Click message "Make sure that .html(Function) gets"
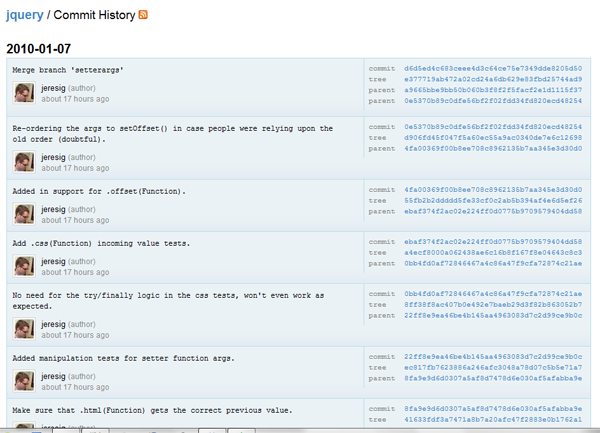The width and height of the screenshot is (600, 433). click(90, 410)
